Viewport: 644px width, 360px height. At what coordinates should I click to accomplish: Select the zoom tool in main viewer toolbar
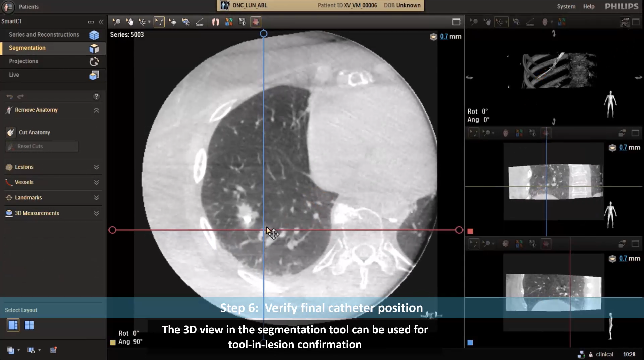[x=116, y=22]
